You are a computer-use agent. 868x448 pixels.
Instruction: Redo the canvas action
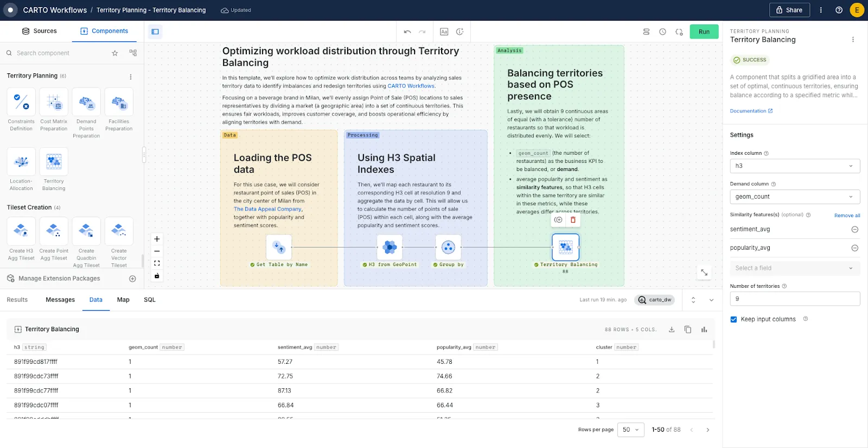pos(422,31)
